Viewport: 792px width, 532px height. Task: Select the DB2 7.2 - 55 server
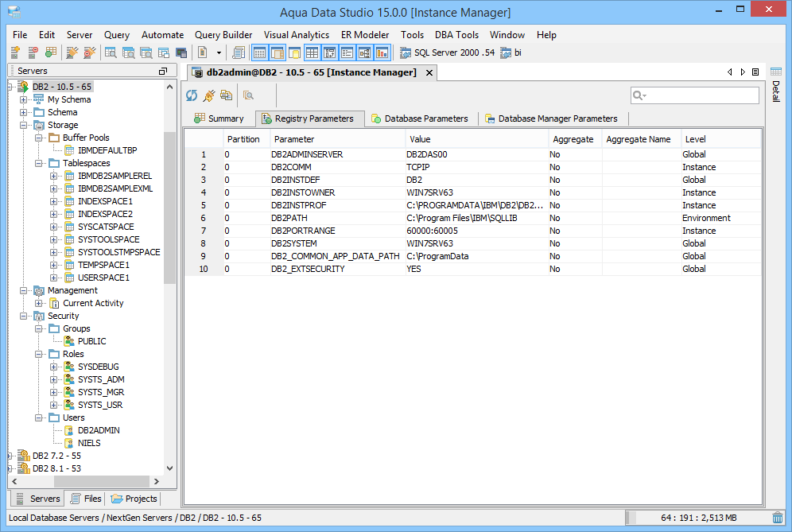coord(56,456)
